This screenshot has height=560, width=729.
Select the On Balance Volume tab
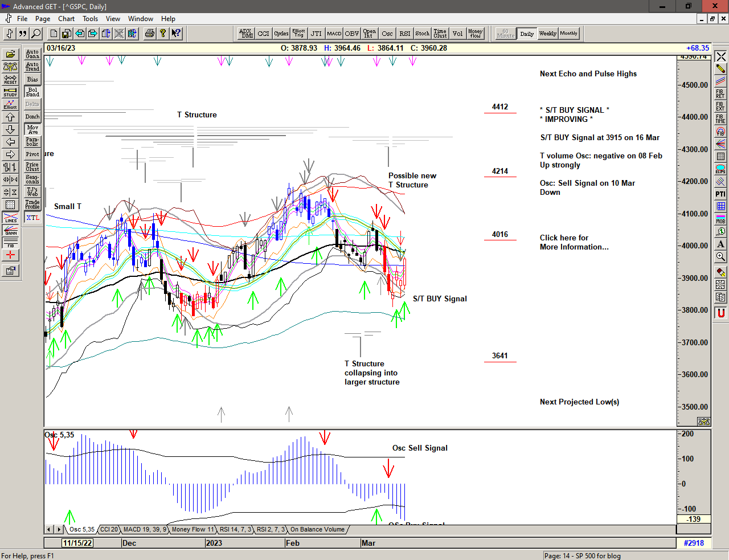coord(317,529)
